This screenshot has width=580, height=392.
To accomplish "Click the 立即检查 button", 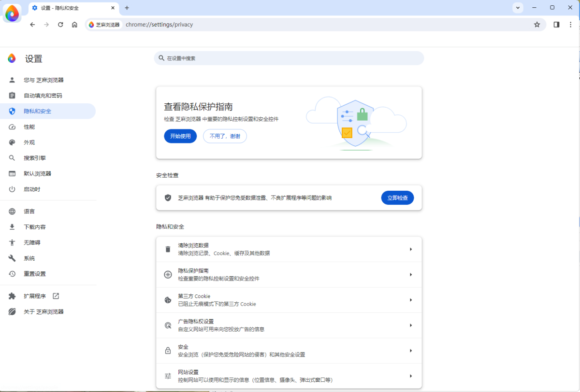I will tap(397, 197).
